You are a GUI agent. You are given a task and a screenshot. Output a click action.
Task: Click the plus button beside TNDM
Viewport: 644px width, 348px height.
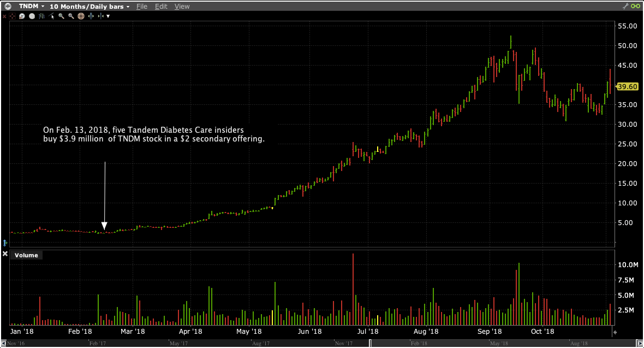(x=8, y=7)
